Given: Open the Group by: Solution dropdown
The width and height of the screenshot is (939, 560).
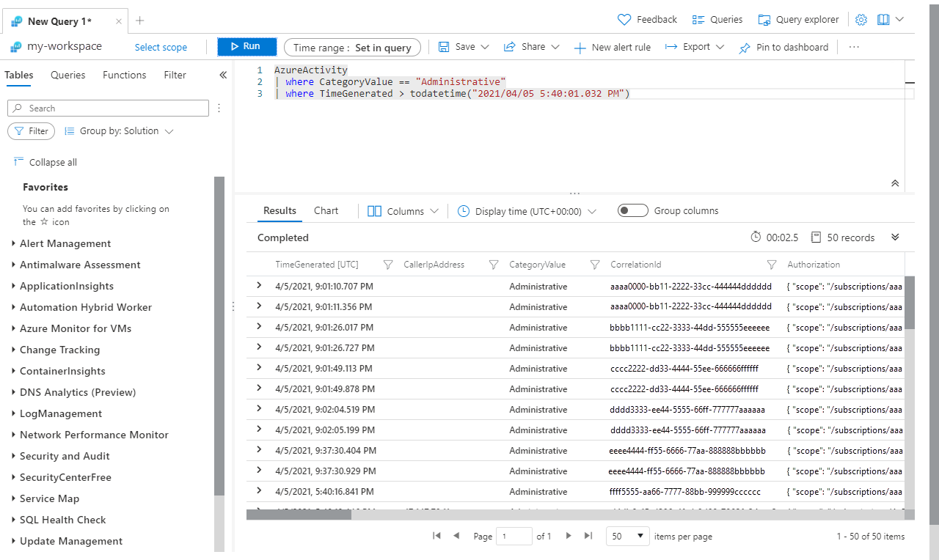Looking at the screenshot, I should (x=119, y=131).
